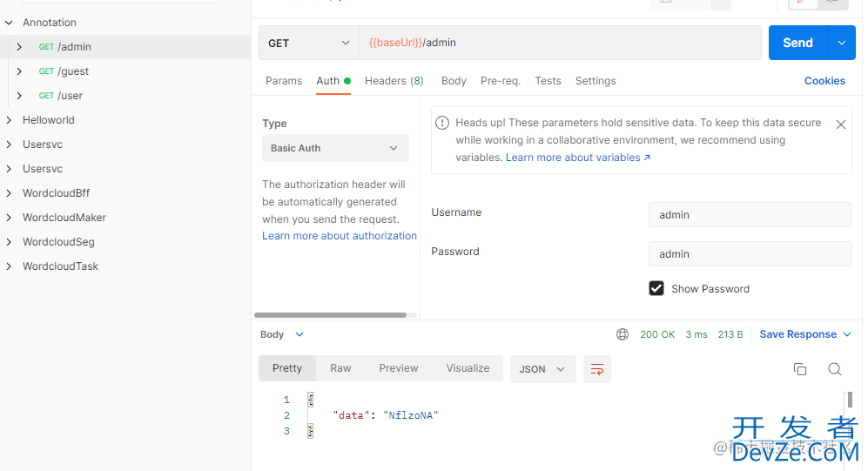
Task: Select the Raw response view
Action: (x=340, y=368)
